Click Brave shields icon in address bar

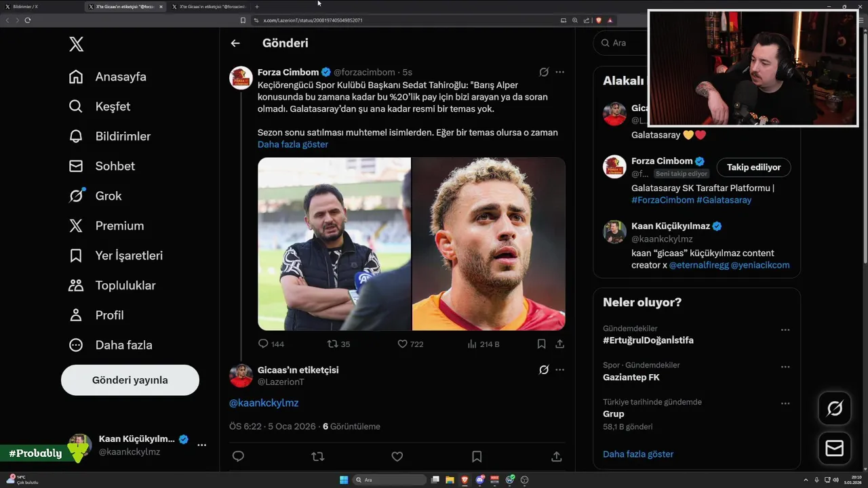point(599,20)
